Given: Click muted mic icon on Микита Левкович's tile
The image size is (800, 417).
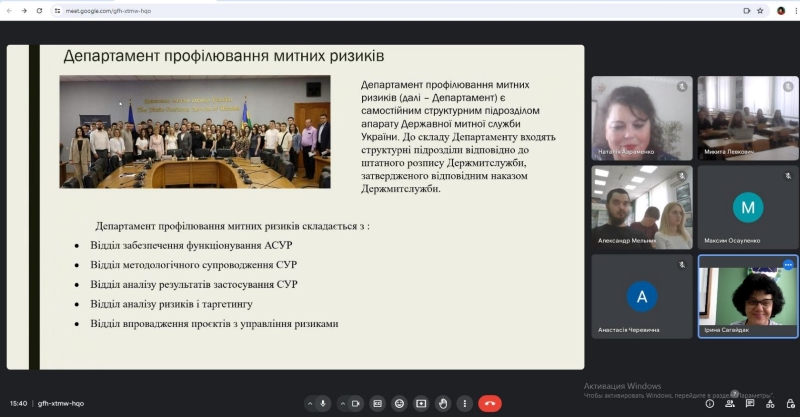Looking at the screenshot, I should 788,87.
